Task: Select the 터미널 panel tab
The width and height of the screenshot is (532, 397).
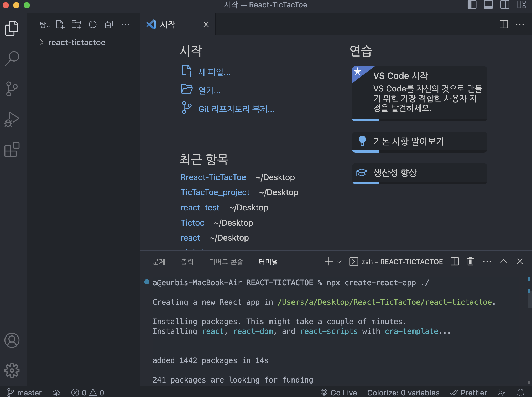Action: coord(268,262)
